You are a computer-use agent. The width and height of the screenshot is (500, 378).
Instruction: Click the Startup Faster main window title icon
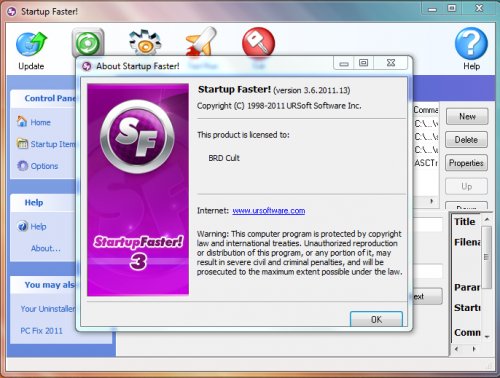click(x=12, y=12)
